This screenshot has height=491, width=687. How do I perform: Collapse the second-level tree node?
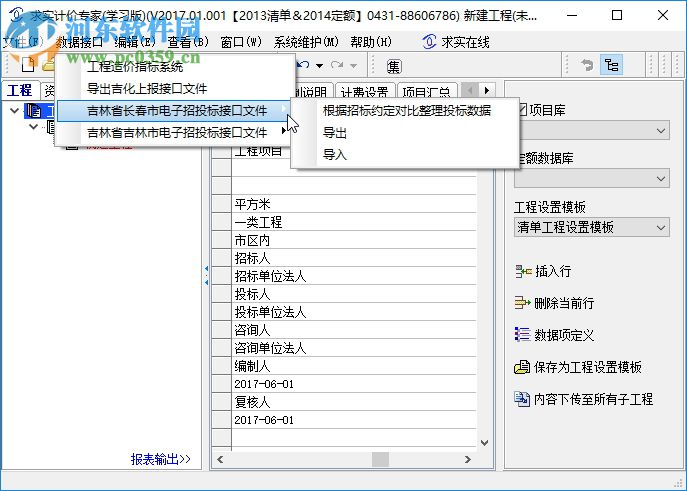(33, 127)
